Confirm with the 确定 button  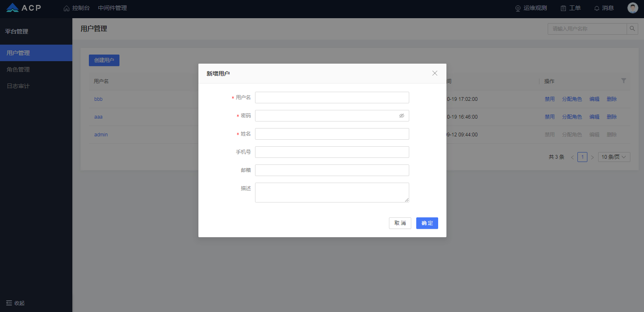click(427, 223)
